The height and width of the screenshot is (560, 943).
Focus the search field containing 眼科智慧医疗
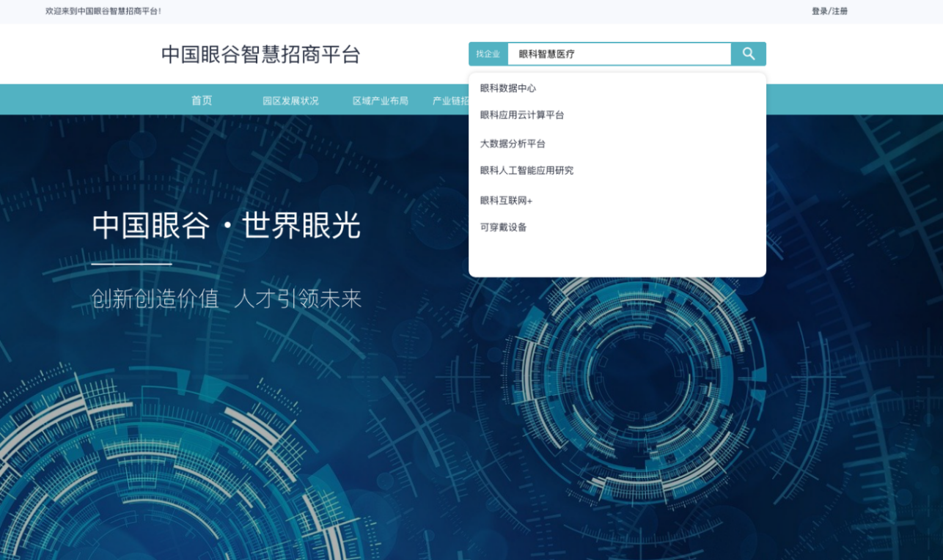click(x=619, y=54)
